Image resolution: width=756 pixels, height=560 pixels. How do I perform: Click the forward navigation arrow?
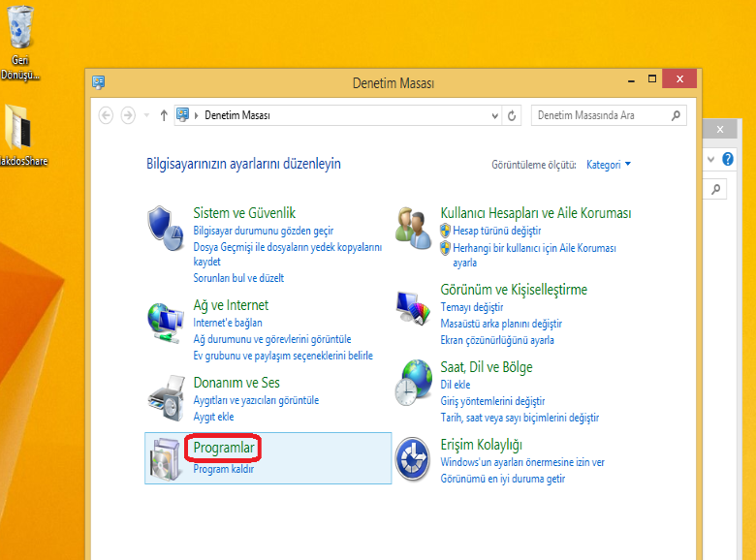tap(128, 115)
